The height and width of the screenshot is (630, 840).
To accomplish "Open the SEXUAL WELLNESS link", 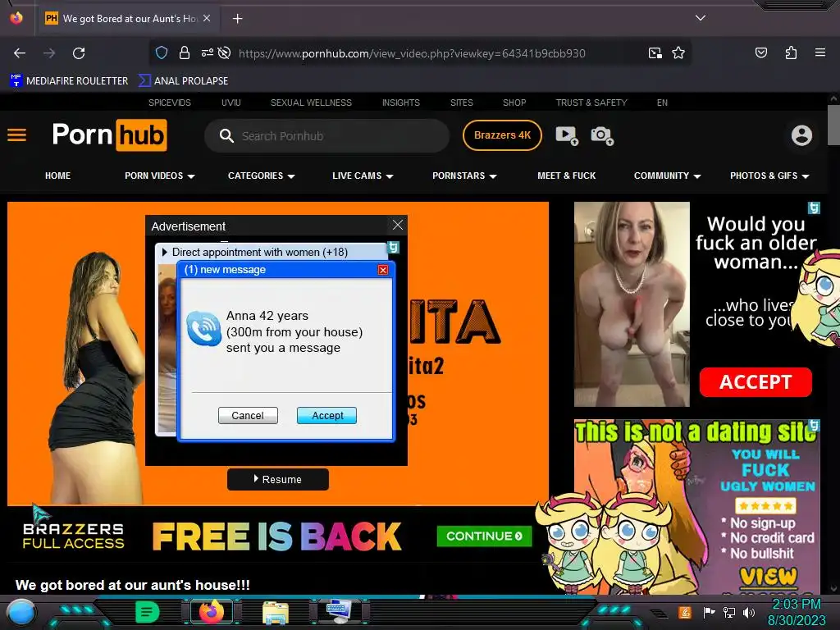I will pos(311,103).
